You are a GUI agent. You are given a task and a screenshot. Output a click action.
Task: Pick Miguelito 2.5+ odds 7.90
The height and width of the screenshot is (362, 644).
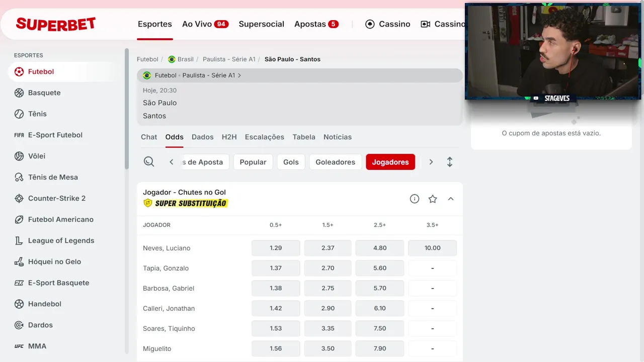380,348
